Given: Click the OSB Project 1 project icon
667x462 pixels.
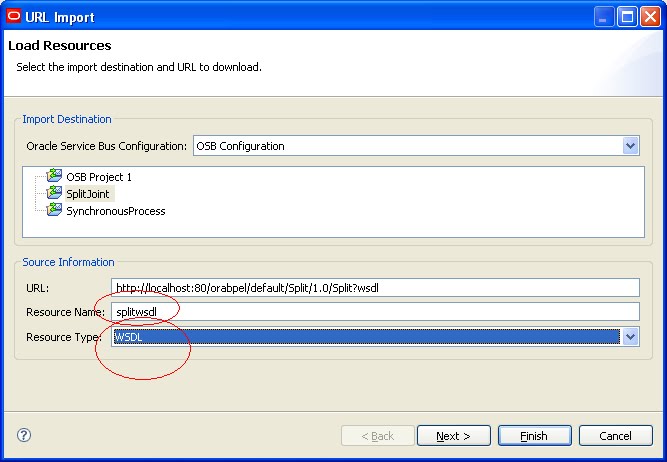Looking at the screenshot, I should pos(54,175).
